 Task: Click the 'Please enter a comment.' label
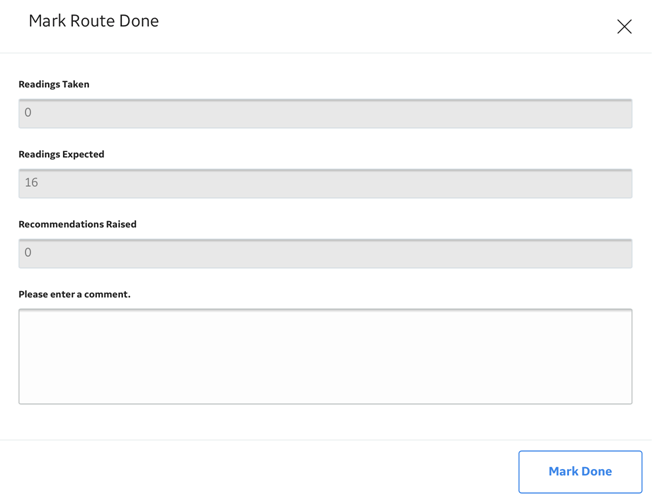coord(74,294)
